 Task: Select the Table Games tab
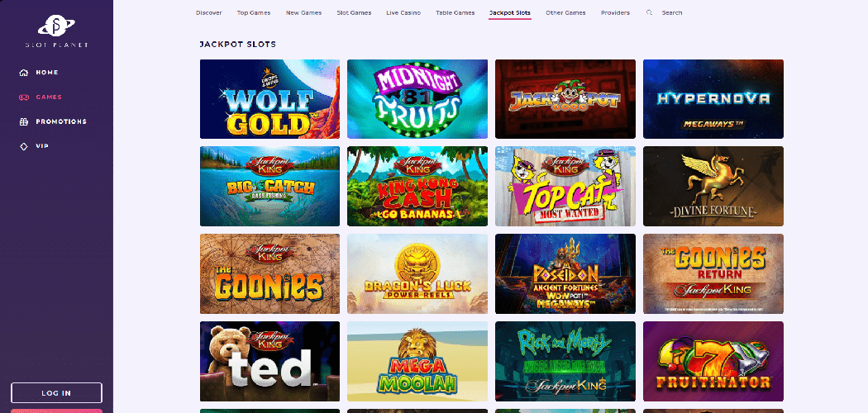(x=455, y=12)
